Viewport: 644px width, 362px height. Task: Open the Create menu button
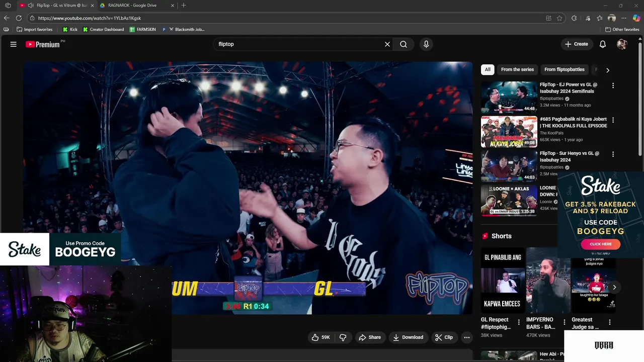click(x=577, y=44)
